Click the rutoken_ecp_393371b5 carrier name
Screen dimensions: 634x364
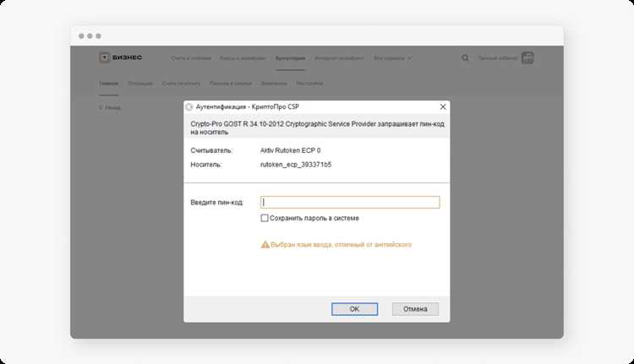pos(296,165)
